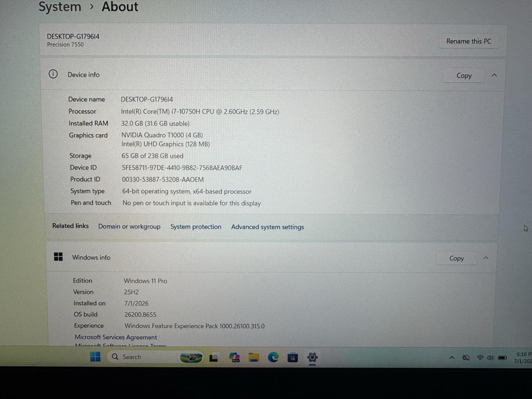Select DESKTOP-G1796I4 in Device name row

pyautogui.click(x=147, y=99)
